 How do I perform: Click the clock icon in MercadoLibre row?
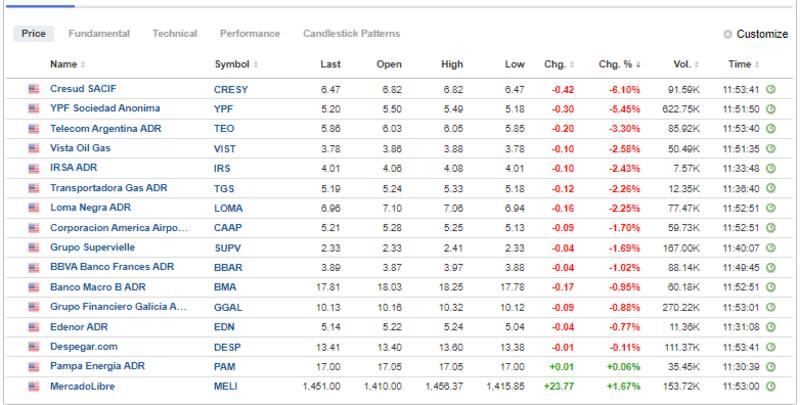(771, 384)
